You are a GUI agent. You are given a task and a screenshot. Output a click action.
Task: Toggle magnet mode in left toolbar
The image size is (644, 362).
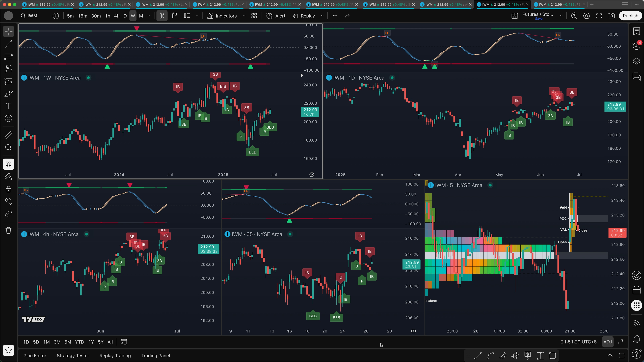(x=9, y=164)
